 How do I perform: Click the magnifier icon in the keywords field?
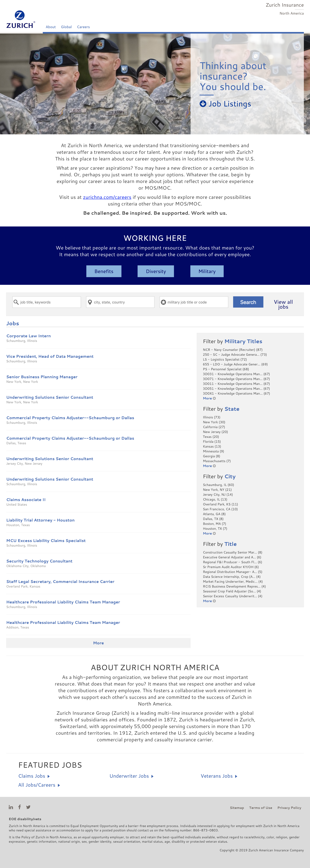pyautogui.click(x=16, y=302)
